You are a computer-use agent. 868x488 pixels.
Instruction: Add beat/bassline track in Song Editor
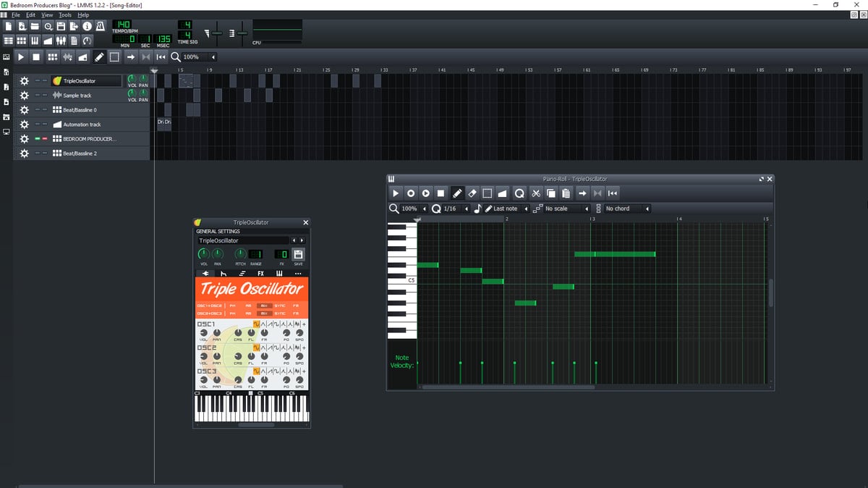(53, 57)
